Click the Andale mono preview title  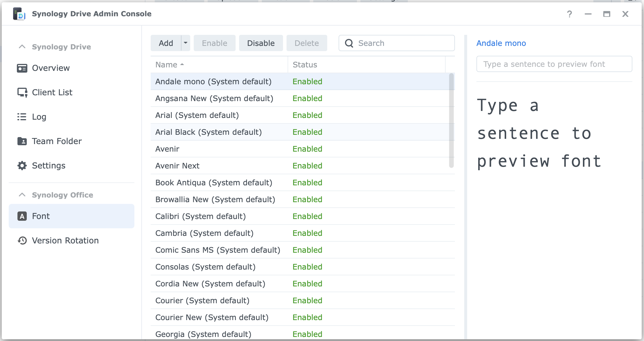click(x=501, y=43)
